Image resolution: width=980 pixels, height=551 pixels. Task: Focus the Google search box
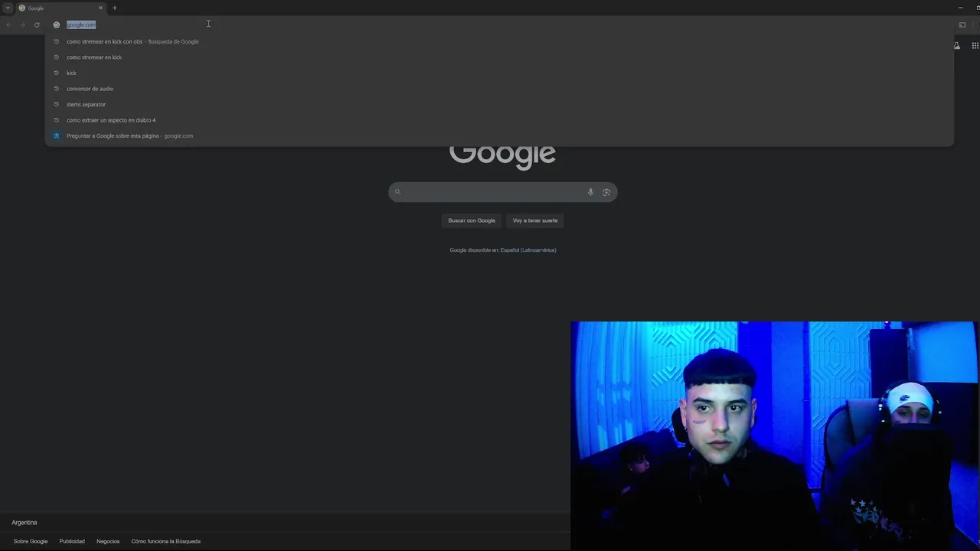coord(502,192)
